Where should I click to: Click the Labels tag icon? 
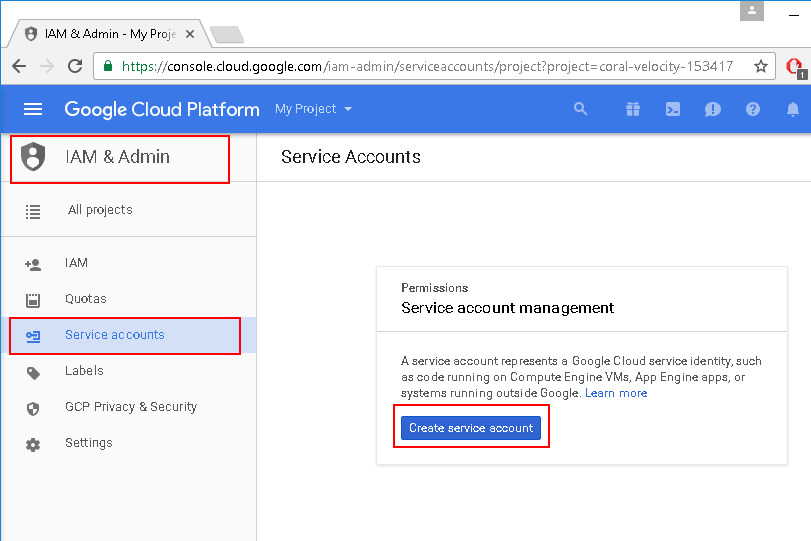tap(33, 373)
